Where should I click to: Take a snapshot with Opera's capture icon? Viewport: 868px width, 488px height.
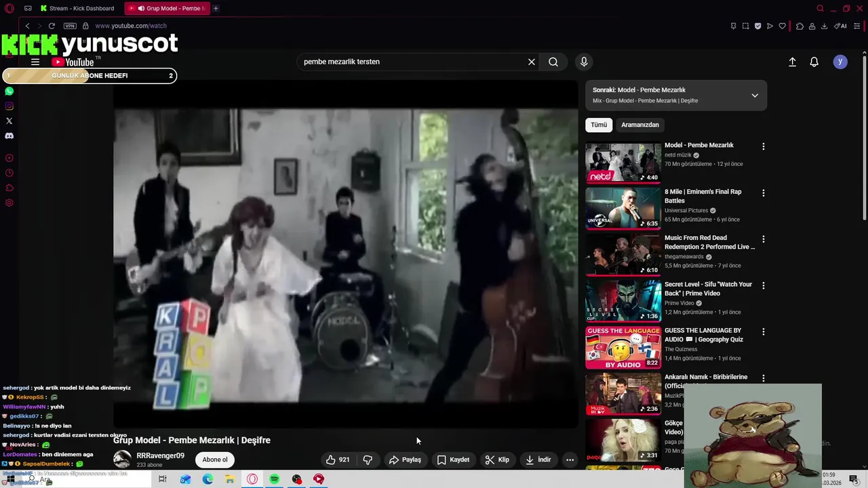[x=745, y=26]
